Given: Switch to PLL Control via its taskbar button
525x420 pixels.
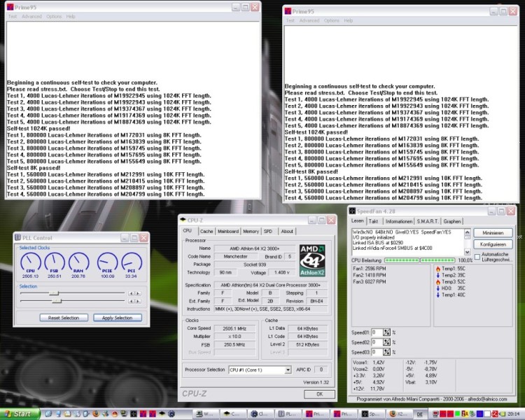Looking at the screenshot, I should [286, 414].
